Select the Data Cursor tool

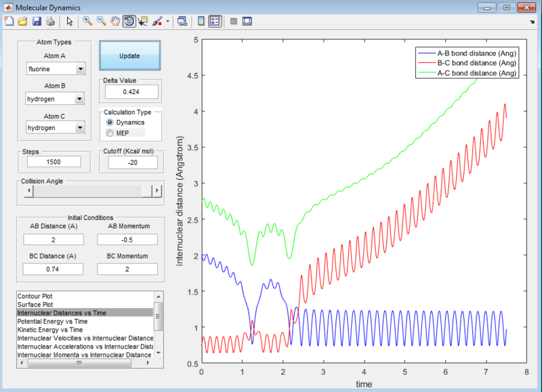coord(142,22)
